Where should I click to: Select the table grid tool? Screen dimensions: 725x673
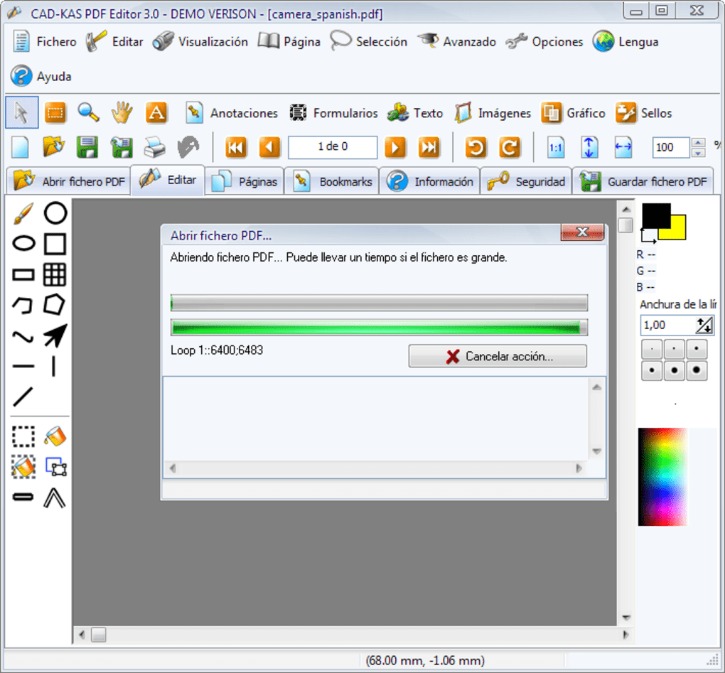click(x=55, y=274)
